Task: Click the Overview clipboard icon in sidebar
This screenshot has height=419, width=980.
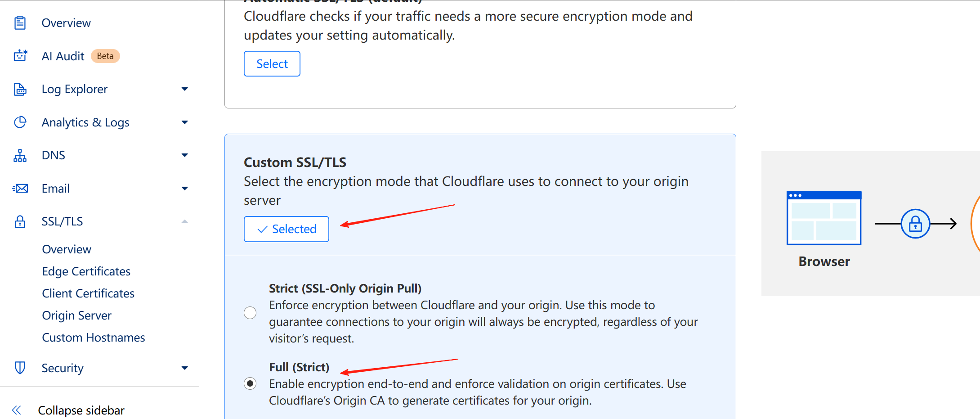Action: coord(20,23)
